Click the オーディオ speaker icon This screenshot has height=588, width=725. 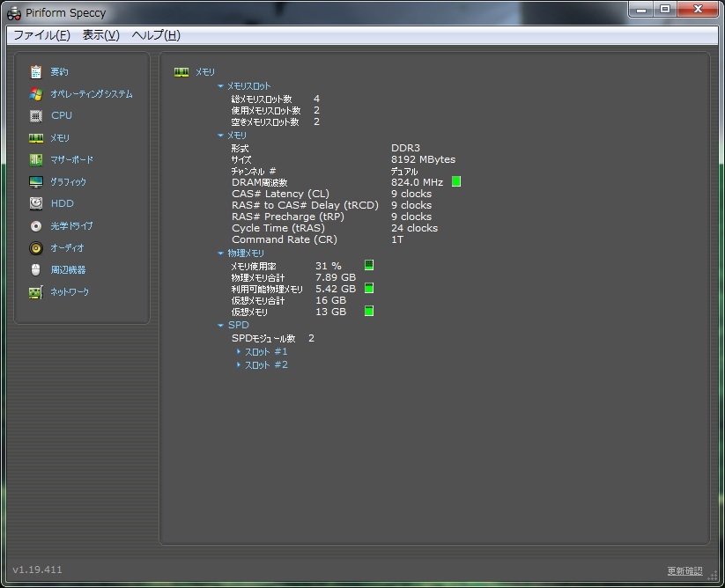[x=36, y=248]
